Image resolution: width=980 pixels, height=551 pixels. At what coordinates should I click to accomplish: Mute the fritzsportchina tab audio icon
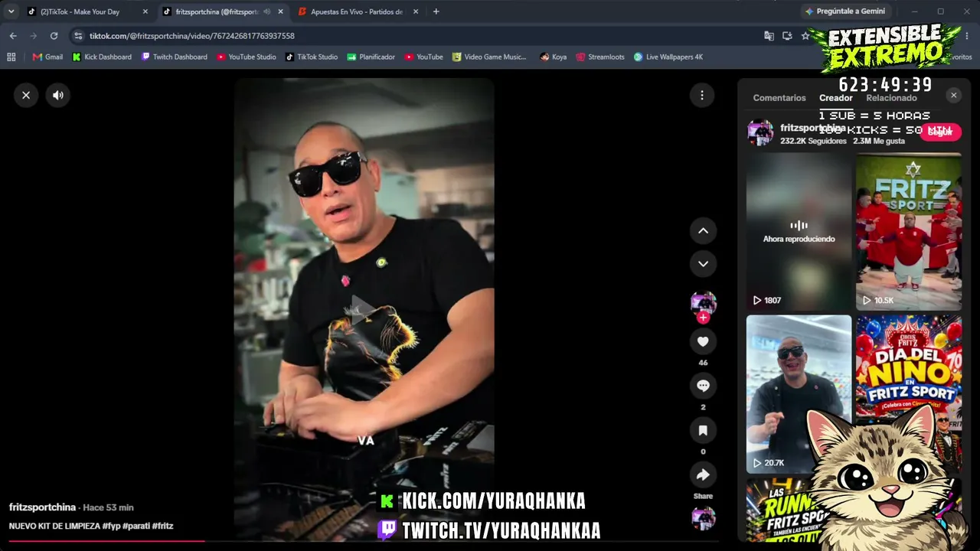click(x=267, y=11)
